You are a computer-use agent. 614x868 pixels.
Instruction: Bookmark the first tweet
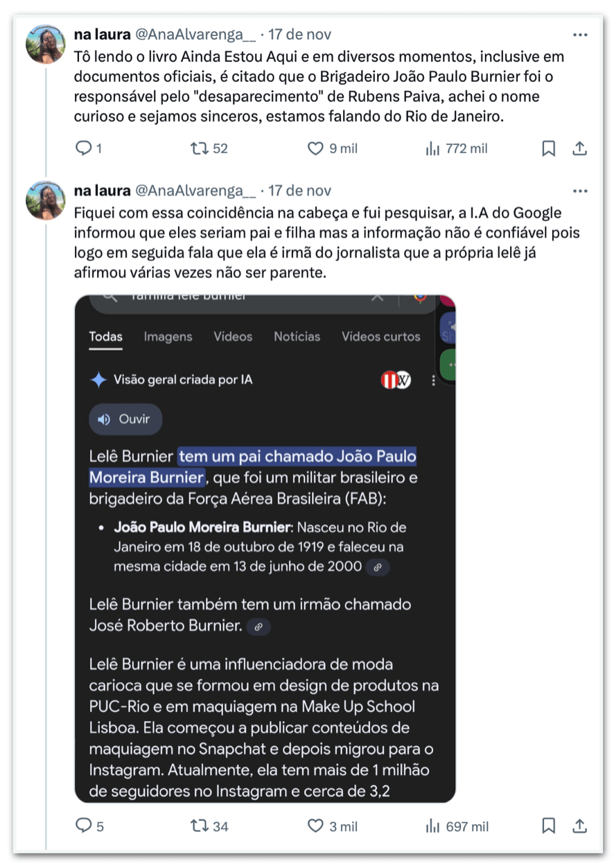coord(548,148)
